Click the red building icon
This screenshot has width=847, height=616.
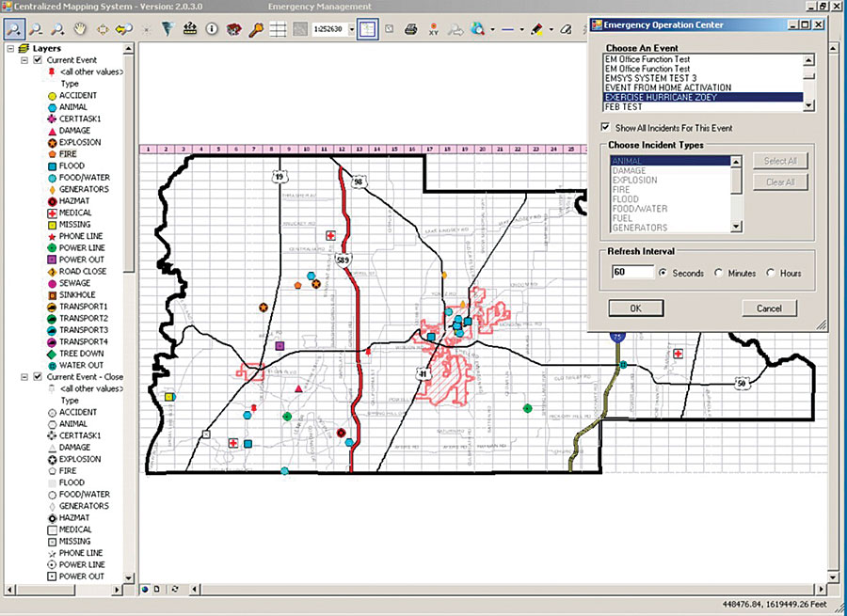234,28
